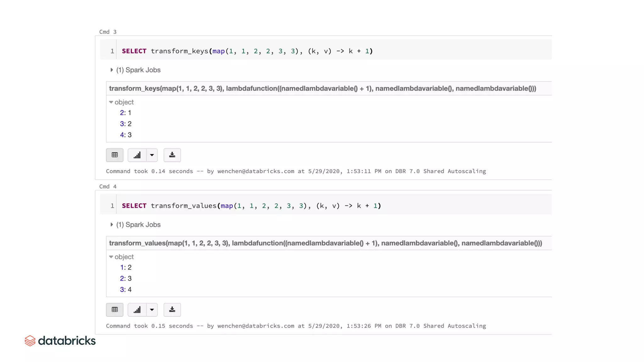Select the '4: 3' entry in result
This screenshot has width=644, height=362.
[126, 135]
